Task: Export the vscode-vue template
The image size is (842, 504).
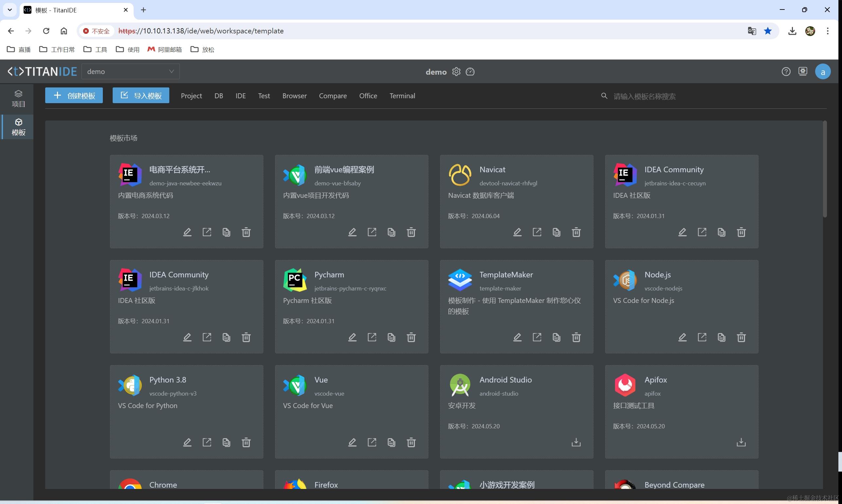Action: (372, 442)
